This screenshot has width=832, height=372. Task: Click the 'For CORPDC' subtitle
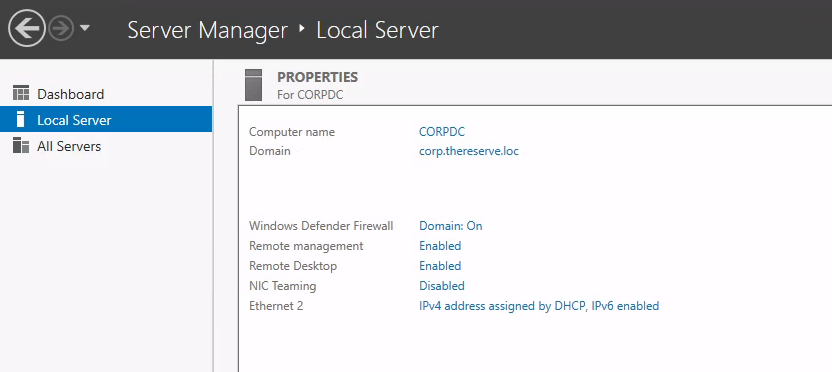(310, 96)
